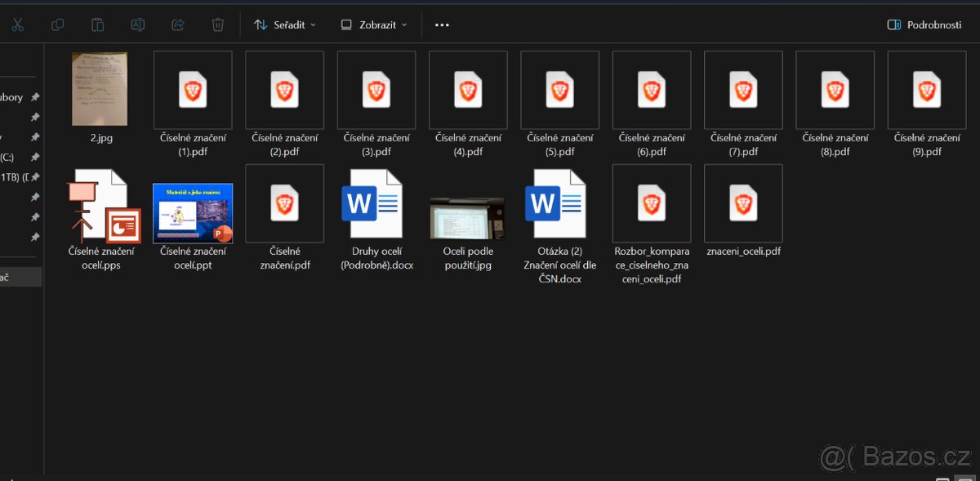Viewport: 980px width, 481px height.
Task: Select Rozbor_komparace_ciselneho_znaceni_oceli.pdf file
Action: pos(652,204)
